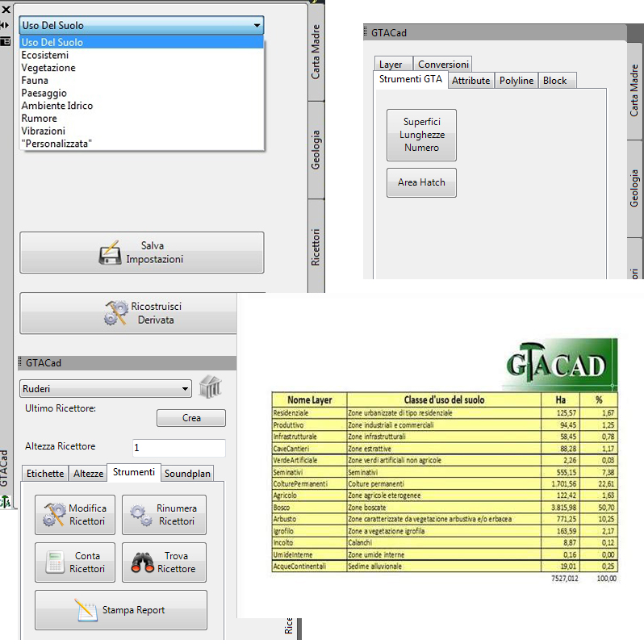Open the Uso Del Suolo combo box
Screen dimensions: 644x644
click(x=141, y=26)
